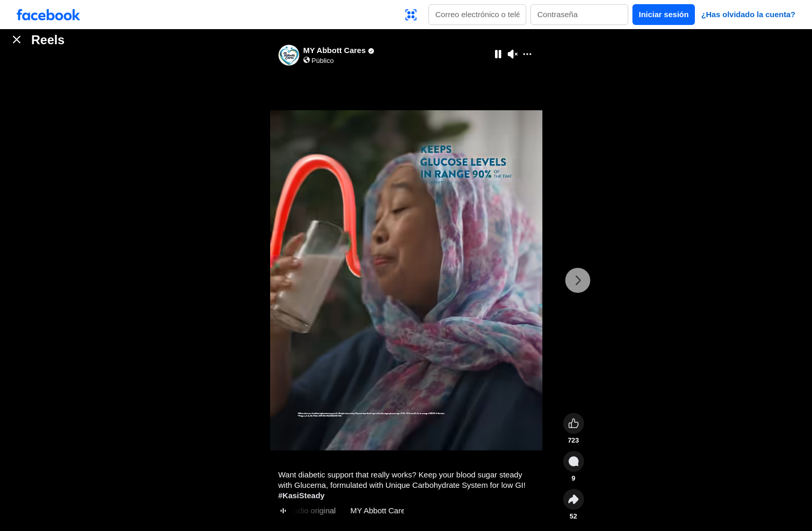Open the MY Abbott Cares page name link
Viewport: 812px width, 531px height.
tap(334, 50)
